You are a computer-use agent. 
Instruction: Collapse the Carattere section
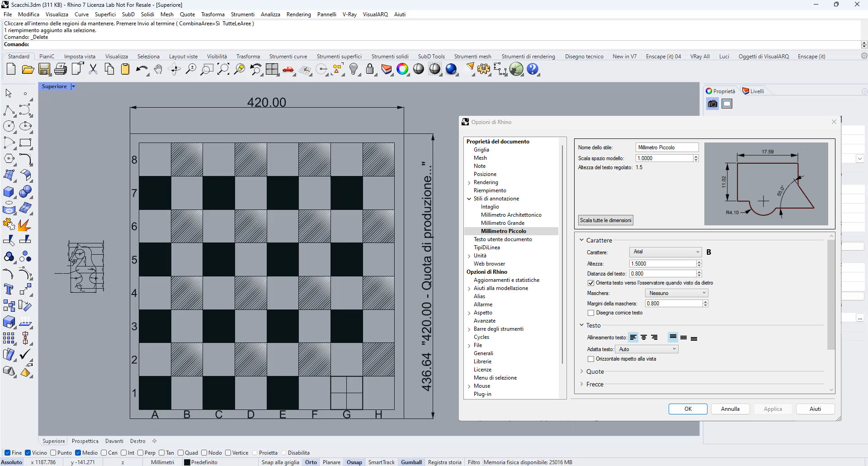click(x=582, y=240)
